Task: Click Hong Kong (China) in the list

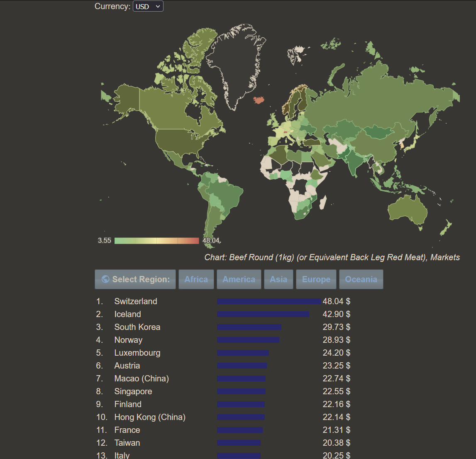Action: (150, 417)
